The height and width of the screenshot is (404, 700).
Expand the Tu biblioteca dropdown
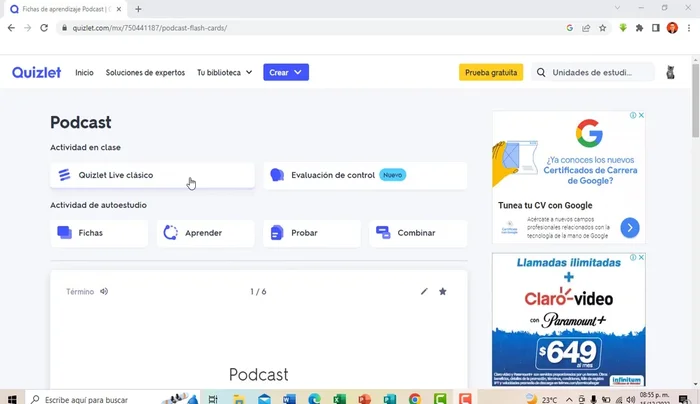point(225,72)
